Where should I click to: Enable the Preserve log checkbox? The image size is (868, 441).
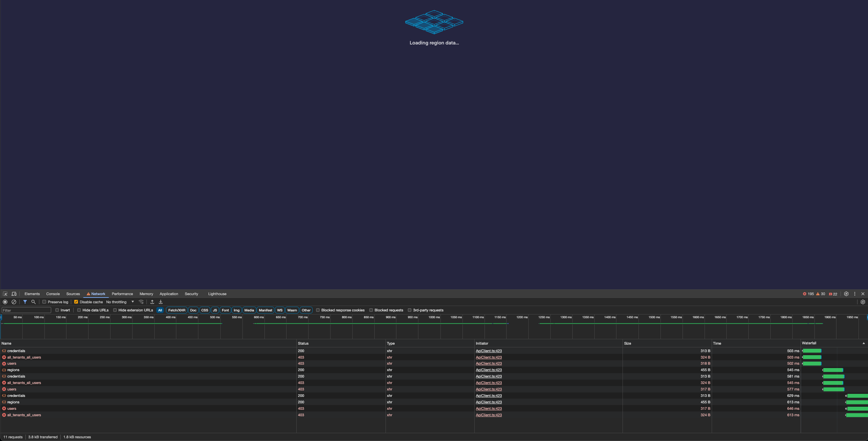click(44, 302)
